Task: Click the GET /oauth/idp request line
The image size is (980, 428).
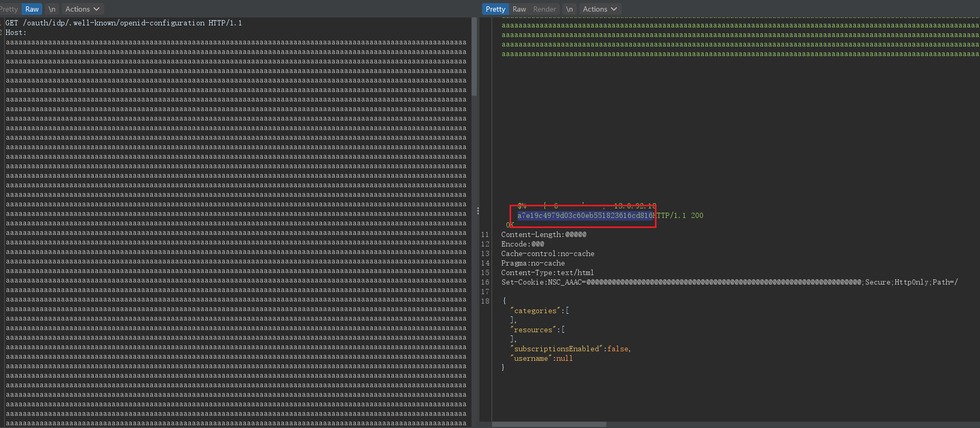Action: (124, 23)
